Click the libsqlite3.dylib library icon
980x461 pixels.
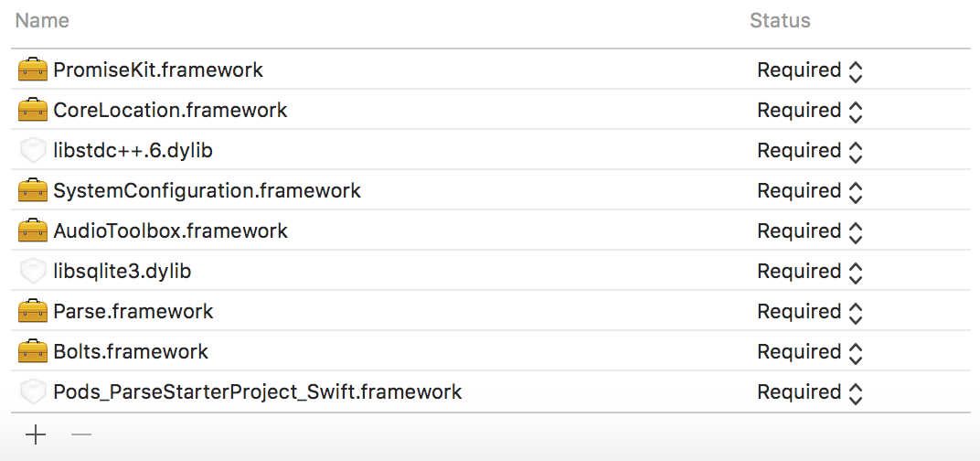click(x=33, y=272)
